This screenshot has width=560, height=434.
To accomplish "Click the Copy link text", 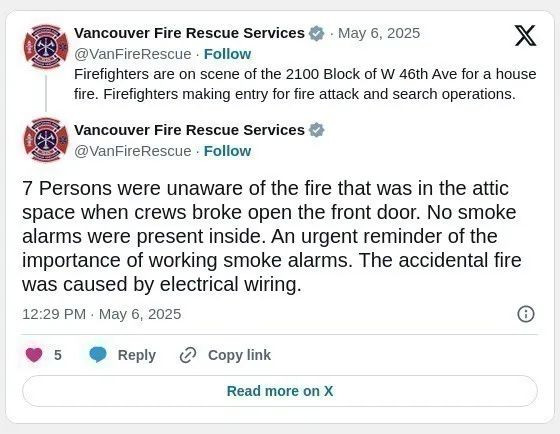I will click(239, 355).
